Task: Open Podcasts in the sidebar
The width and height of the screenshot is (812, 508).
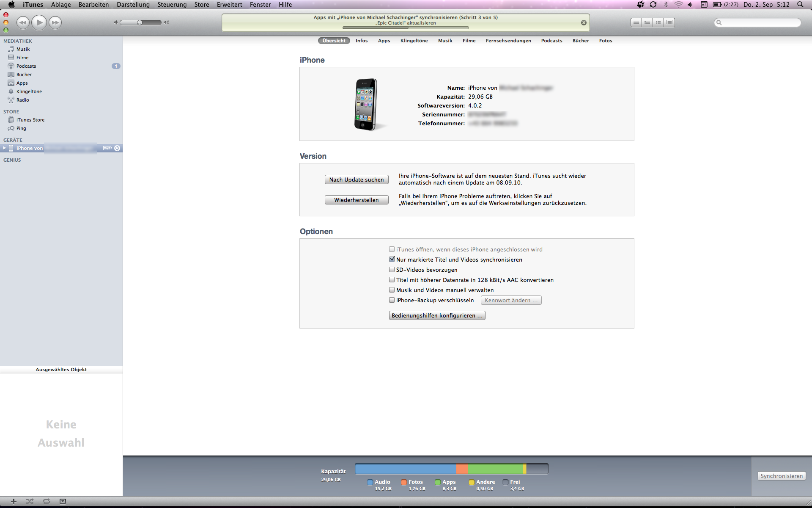Action: [61, 66]
